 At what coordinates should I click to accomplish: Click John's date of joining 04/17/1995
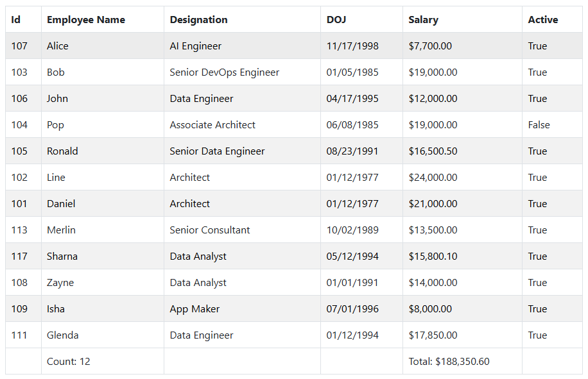[352, 99]
